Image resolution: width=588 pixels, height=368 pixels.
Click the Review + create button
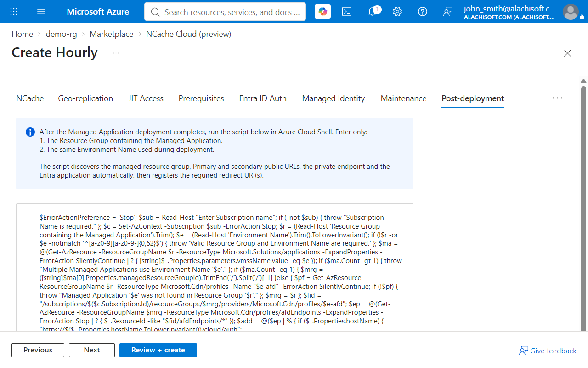[x=158, y=350]
